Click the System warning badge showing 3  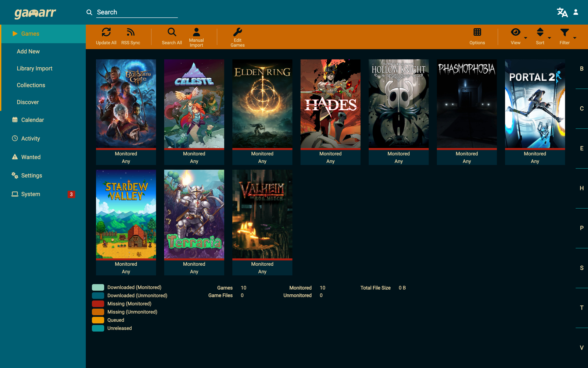(x=71, y=194)
